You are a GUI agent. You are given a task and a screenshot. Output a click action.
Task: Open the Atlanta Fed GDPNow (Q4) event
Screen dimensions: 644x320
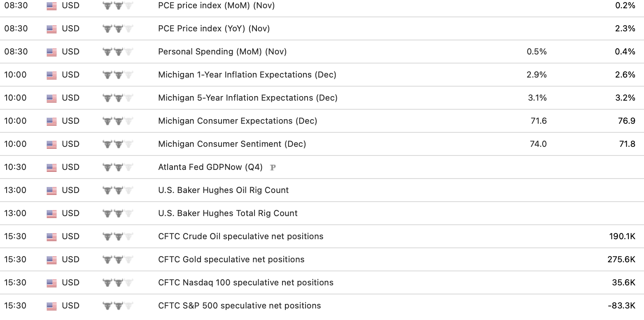(210, 167)
